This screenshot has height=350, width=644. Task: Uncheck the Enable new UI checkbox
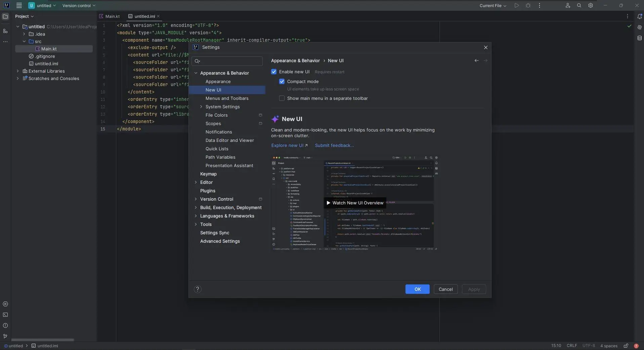pos(274,72)
